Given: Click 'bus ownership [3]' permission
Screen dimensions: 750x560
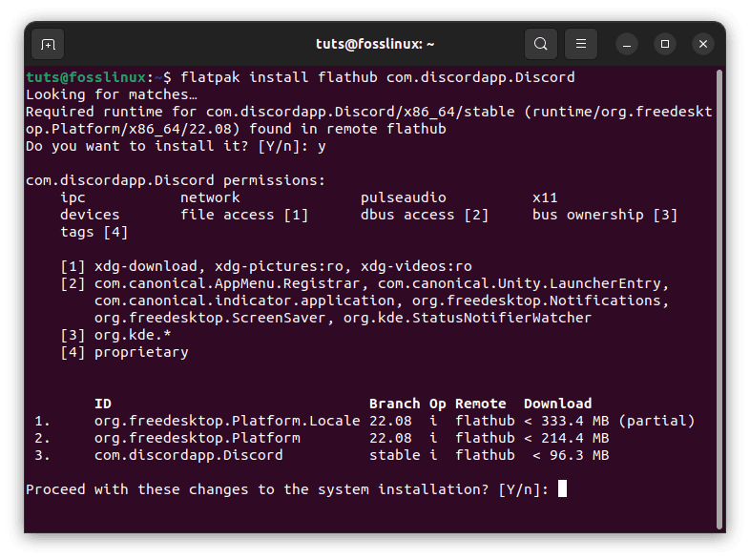Looking at the screenshot, I should (x=605, y=215).
